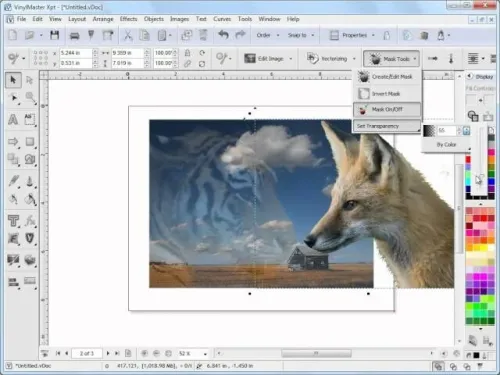Open the Edit Image dropdown
500x375 pixels.
pos(268,59)
